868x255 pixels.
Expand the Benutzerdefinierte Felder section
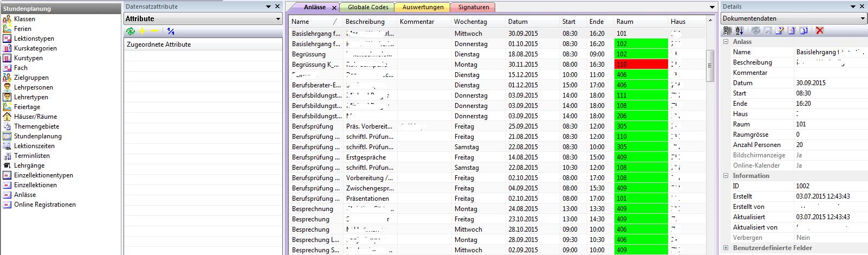(726, 248)
